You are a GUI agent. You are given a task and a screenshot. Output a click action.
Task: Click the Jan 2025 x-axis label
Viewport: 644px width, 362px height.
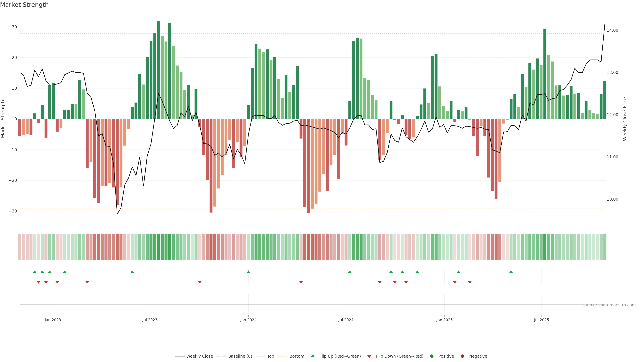444,320
